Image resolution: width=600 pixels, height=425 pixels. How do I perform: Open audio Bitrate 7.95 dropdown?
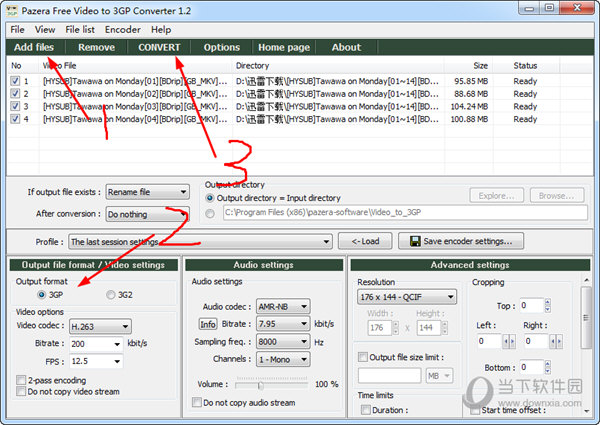pos(283,324)
